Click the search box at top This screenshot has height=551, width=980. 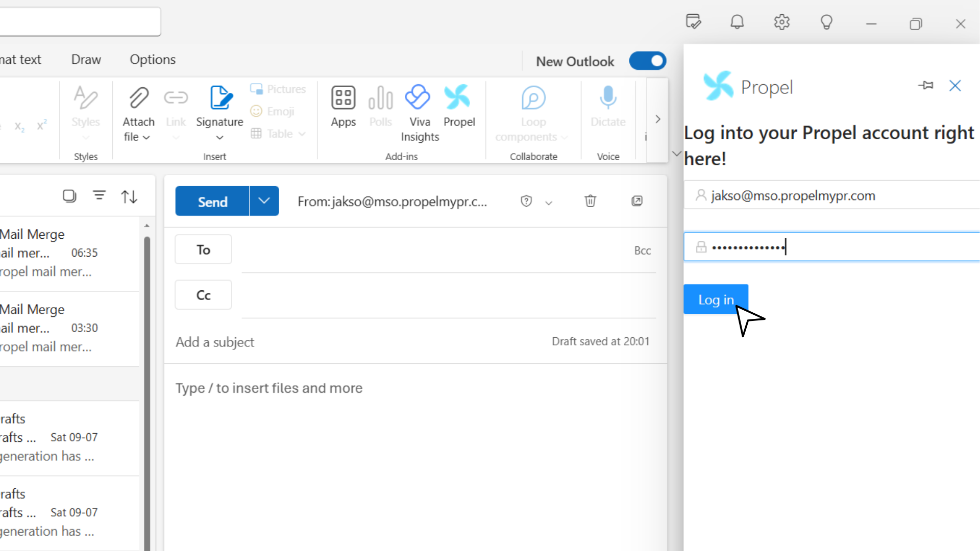80,21
